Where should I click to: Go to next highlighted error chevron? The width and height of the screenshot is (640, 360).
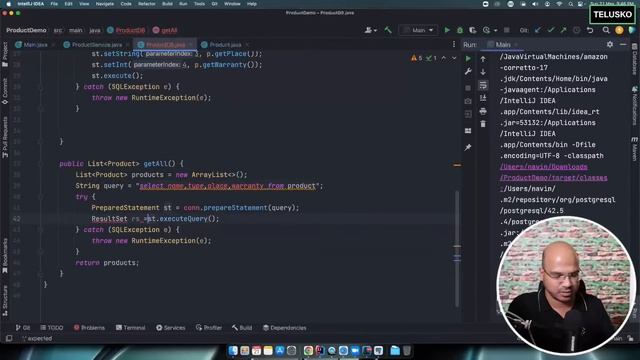point(453,58)
